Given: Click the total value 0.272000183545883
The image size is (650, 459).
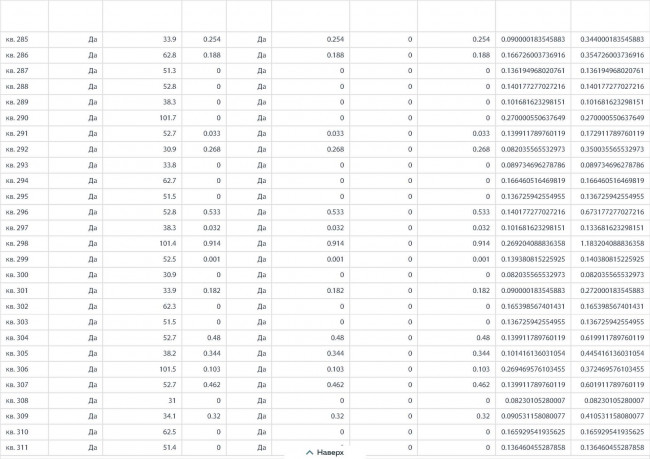Looking at the screenshot, I should tap(612, 291).
